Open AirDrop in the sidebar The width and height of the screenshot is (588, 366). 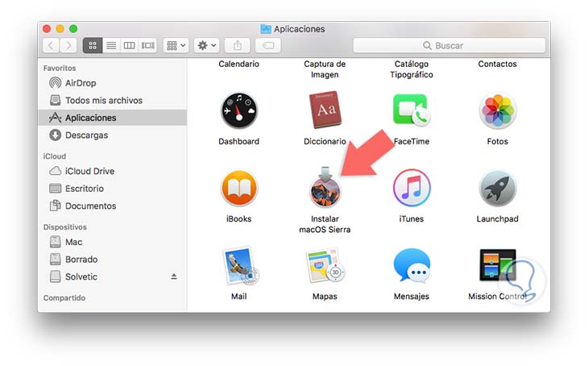click(113, 83)
